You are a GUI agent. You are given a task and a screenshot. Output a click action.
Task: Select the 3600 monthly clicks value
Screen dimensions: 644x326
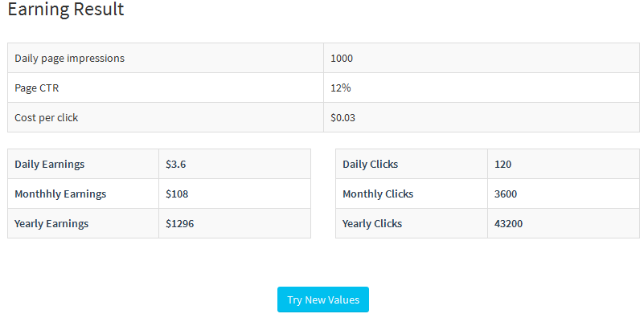point(506,194)
